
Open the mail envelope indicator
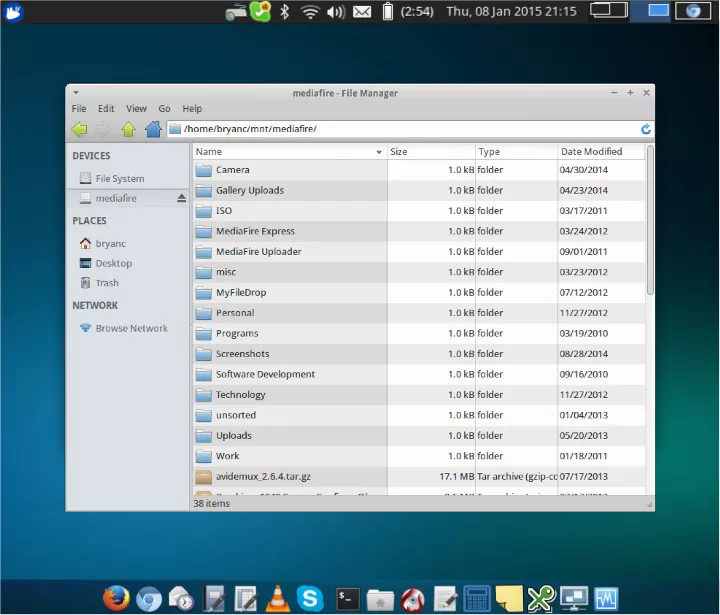coord(362,11)
